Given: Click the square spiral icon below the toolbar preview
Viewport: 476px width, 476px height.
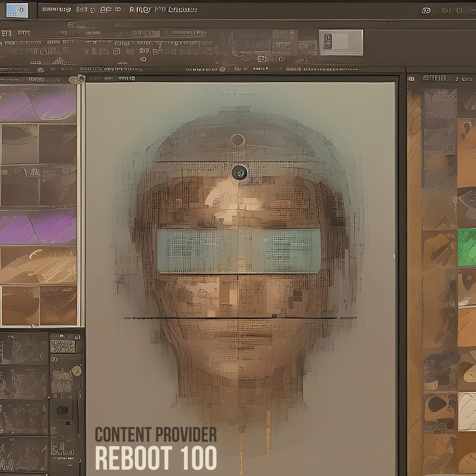Looking at the screenshot, I should tap(262, 59).
